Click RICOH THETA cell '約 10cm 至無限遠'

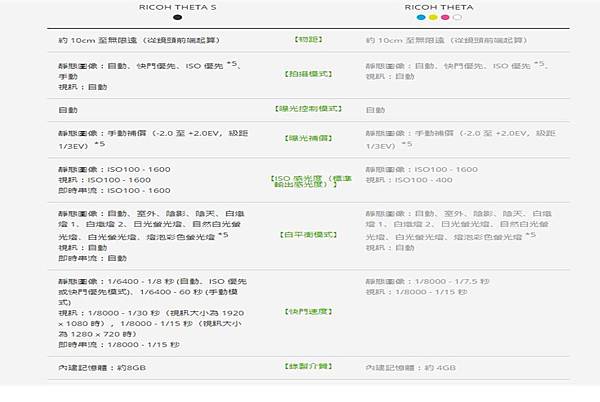coord(447,40)
